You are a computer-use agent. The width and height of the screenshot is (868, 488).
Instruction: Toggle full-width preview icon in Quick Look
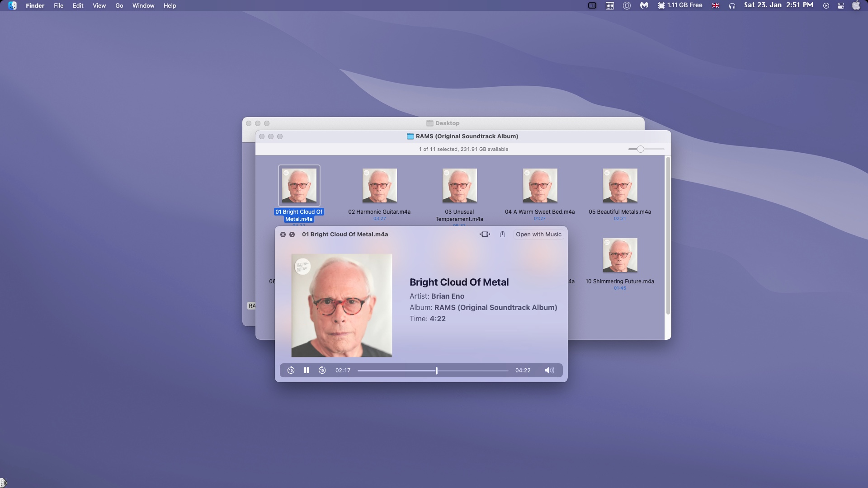click(x=485, y=234)
